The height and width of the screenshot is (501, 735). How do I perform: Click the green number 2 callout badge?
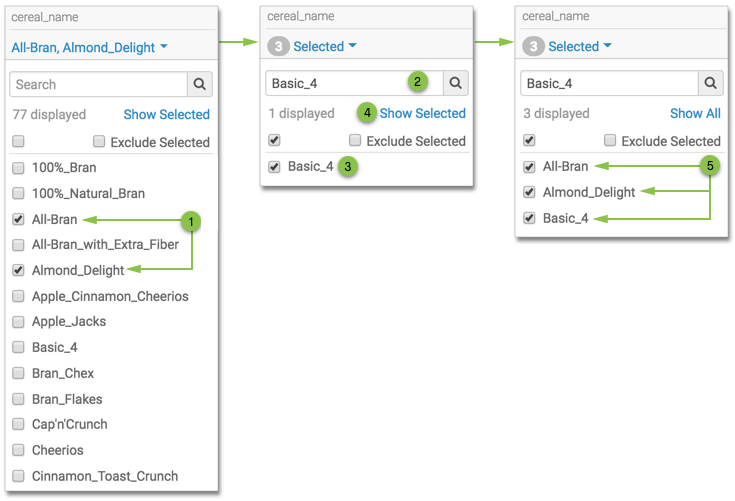click(419, 83)
